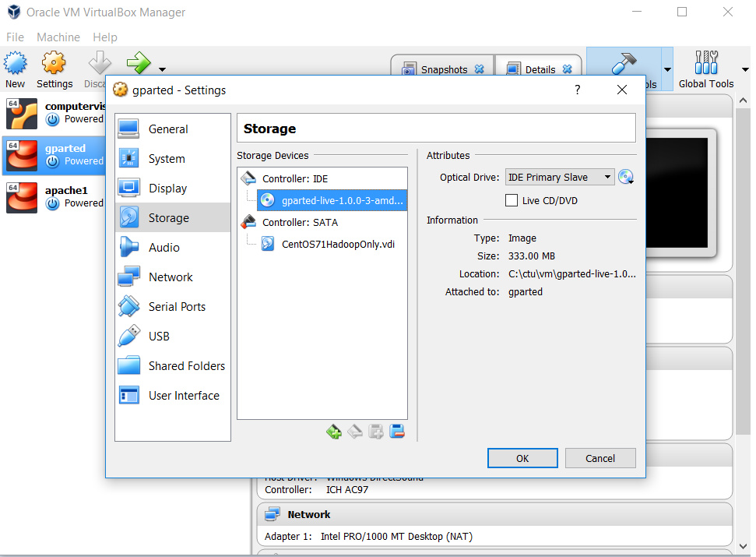Open the Machine Tools dropdown arrow

click(x=667, y=69)
